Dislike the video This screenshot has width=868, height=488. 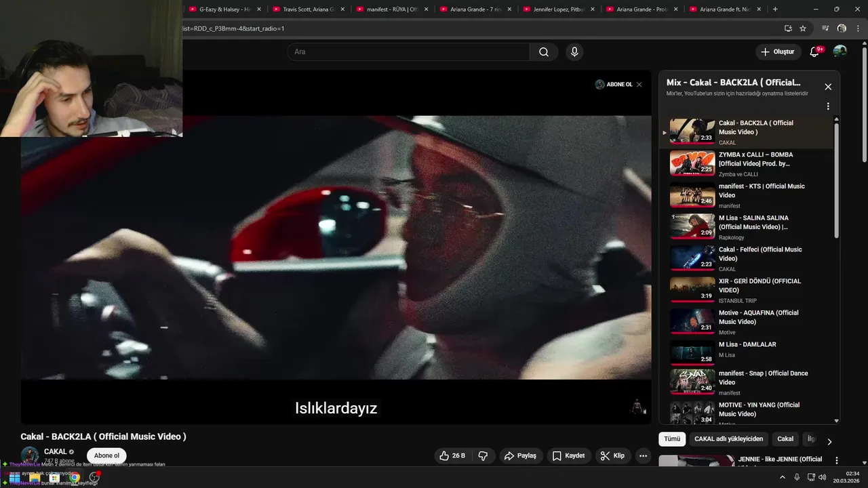tap(483, 456)
